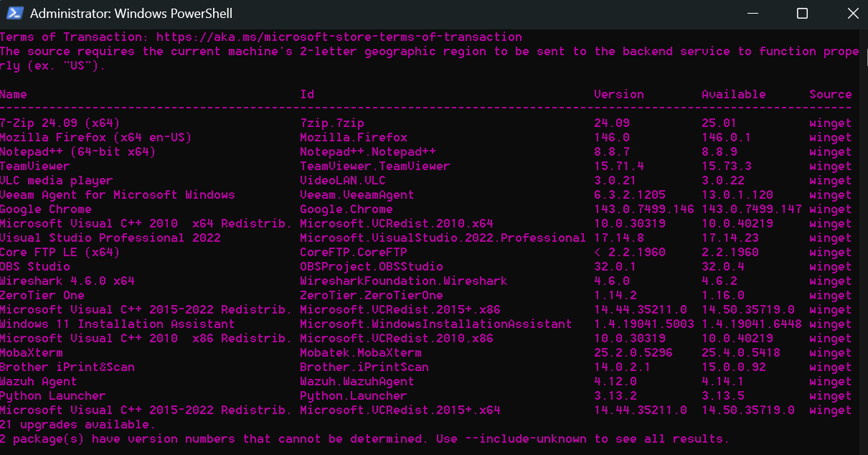868x455 pixels.
Task: Click the "21 upgrades available" line
Action: coord(77,424)
